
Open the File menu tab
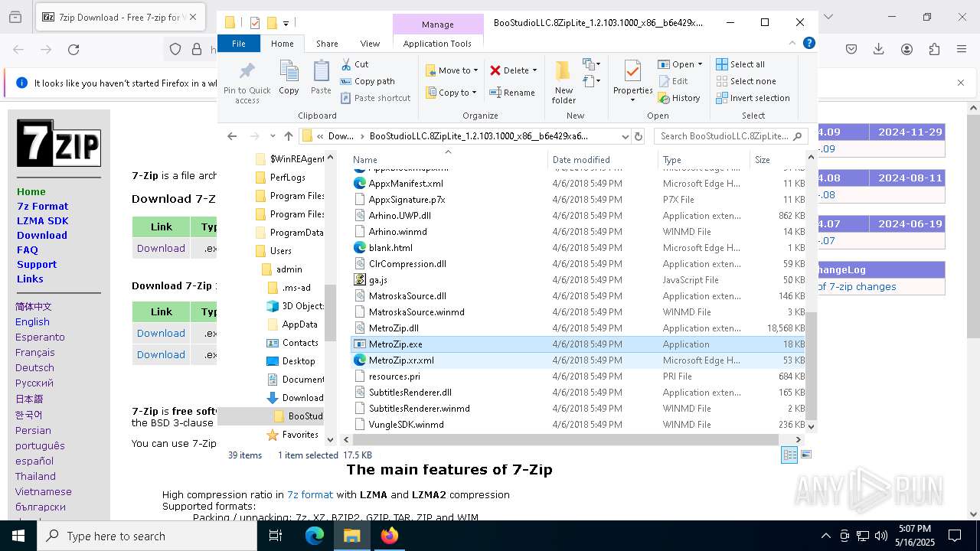pyautogui.click(x=239, y=44)
